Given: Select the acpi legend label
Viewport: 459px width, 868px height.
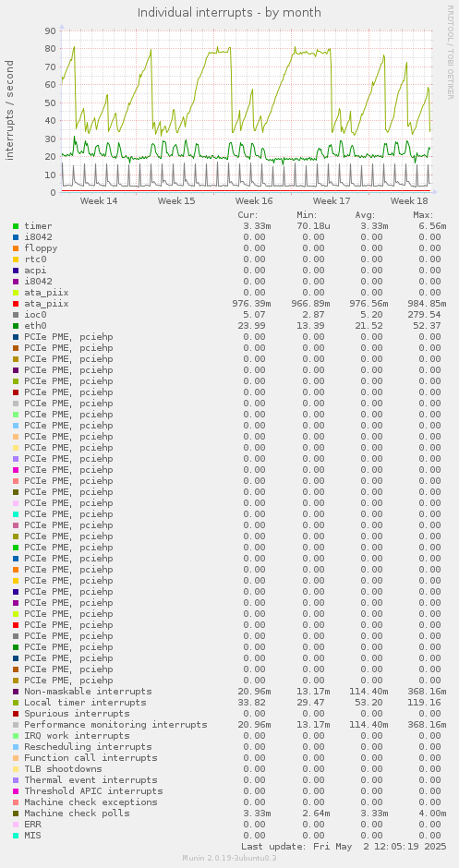Looking at the screenshot, I should (x=35, y=271).
